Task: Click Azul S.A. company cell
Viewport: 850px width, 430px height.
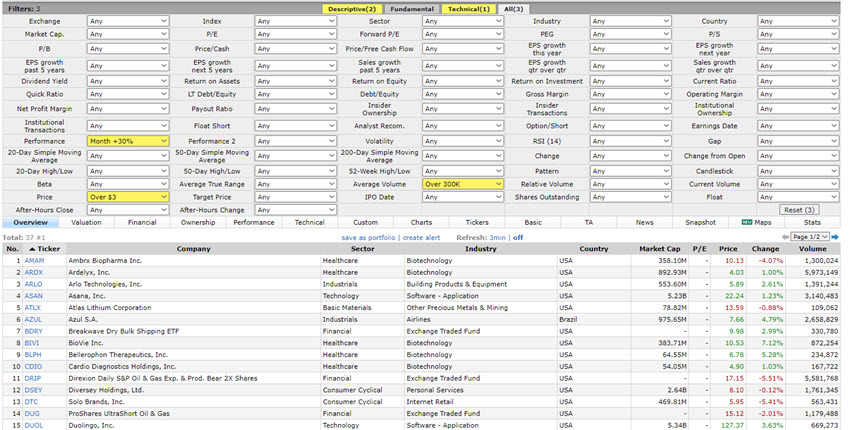Action: (x=194, y=319)
